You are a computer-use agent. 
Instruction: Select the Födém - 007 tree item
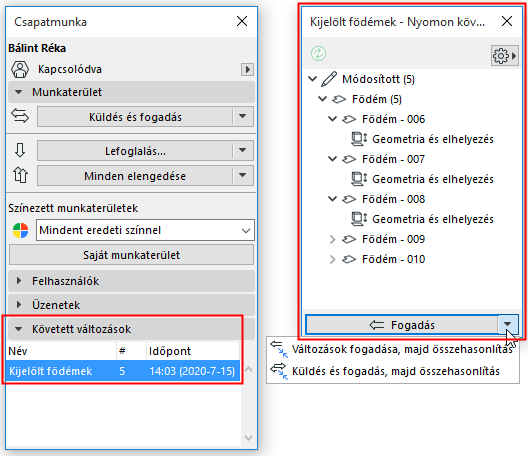pos(393,159)
